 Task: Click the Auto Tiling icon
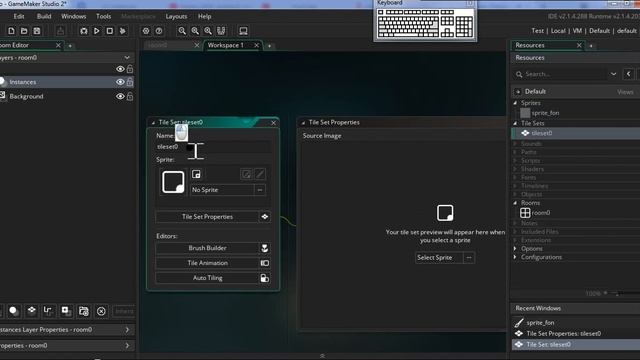(264, 278)
